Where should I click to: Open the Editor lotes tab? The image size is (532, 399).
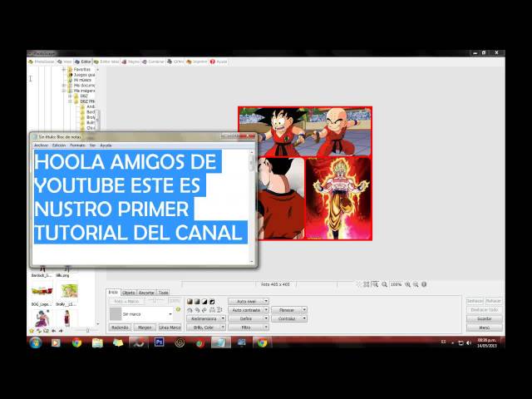pos(106,62)
